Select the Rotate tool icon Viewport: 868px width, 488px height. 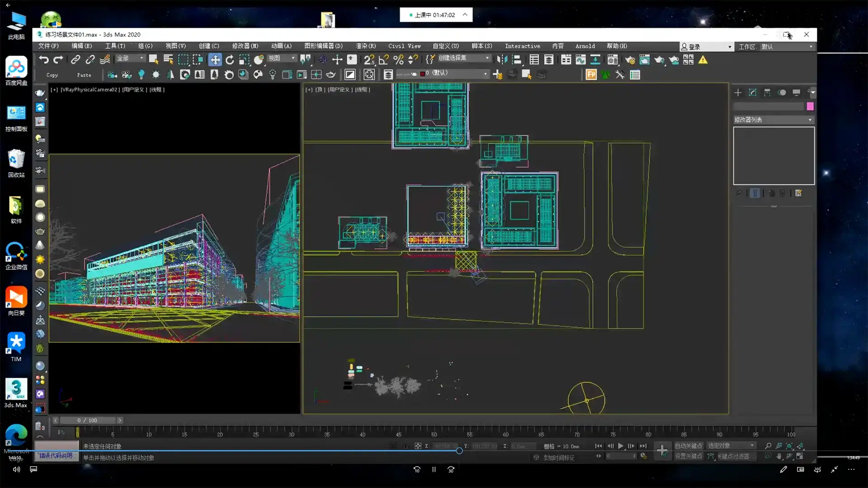230,60
